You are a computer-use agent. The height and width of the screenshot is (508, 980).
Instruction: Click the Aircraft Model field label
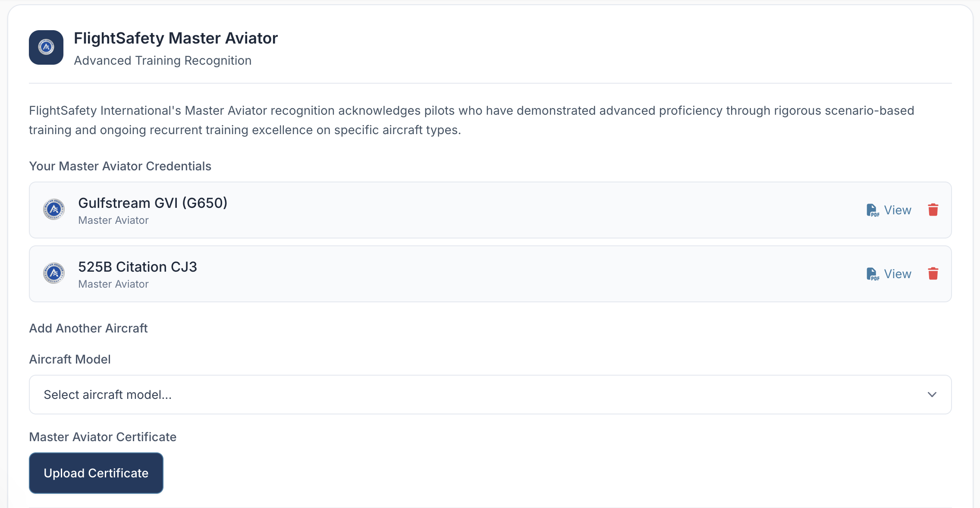[70, 359]
